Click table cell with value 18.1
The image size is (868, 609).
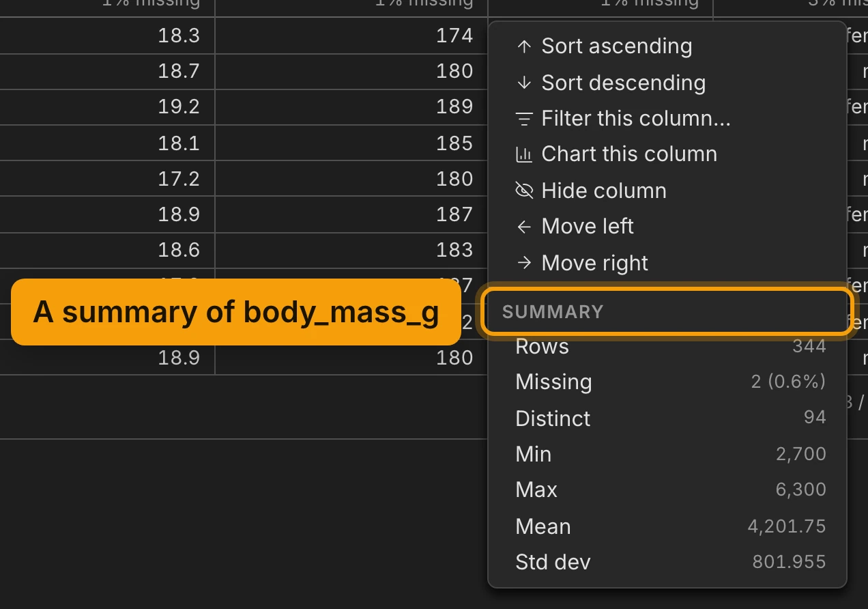107,143
